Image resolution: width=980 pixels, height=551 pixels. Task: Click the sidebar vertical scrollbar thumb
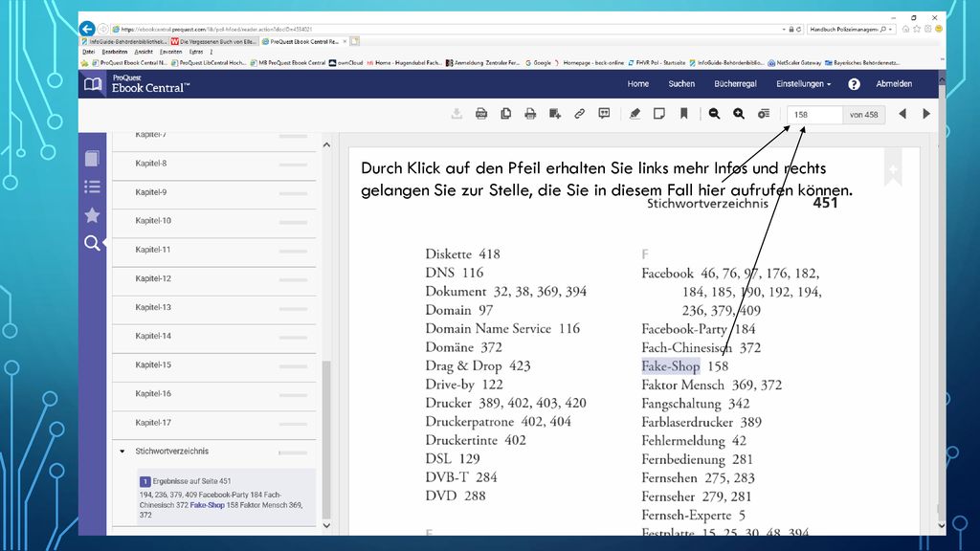[x=326, y=439]
